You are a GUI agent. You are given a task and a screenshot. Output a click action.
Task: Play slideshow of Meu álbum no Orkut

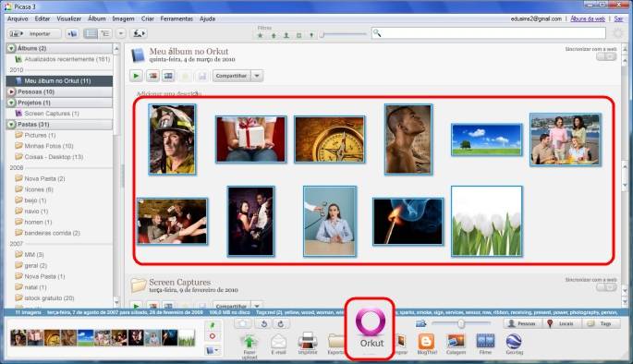(x=136, y=76)
